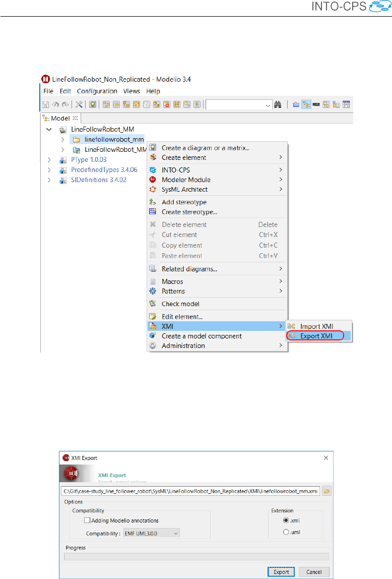Expand the SIDefinitions 3.4.02 node
The width and height of the screenshot is (392, 579).
(x=49, y=180)
